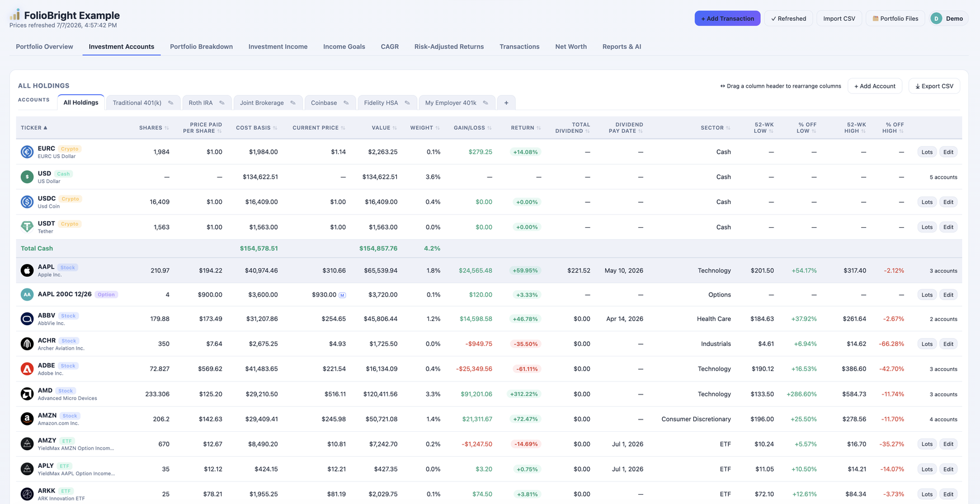The height and width of the screenshot is (504, 980).
Task: Go to the Investment Income tab
Action: (278, 47)
